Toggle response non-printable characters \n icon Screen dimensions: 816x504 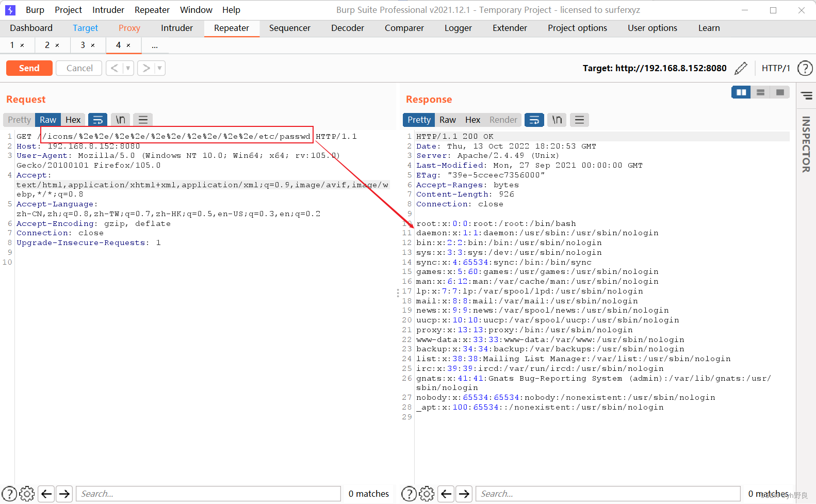coord(557,120)
